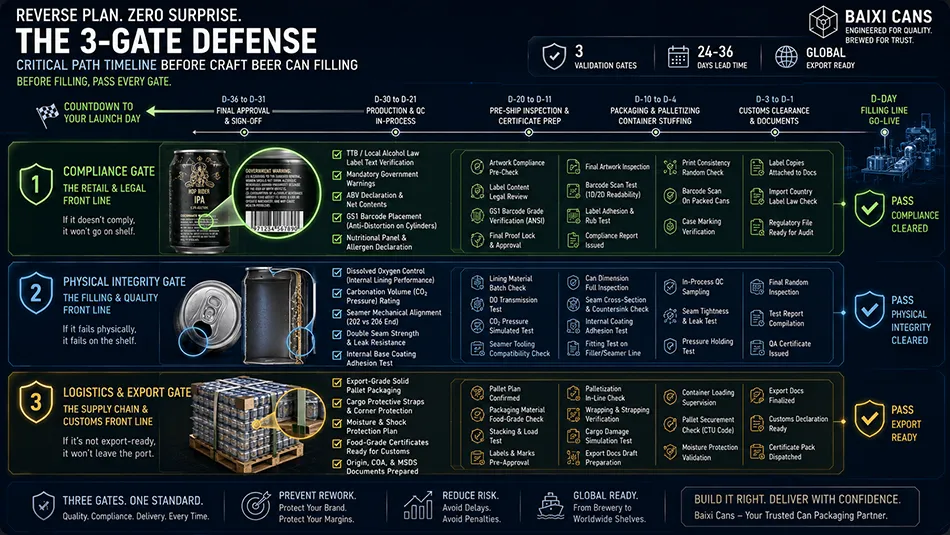Select the D-10 to D-4 packaging timeline marker

(x=655, y=132)
